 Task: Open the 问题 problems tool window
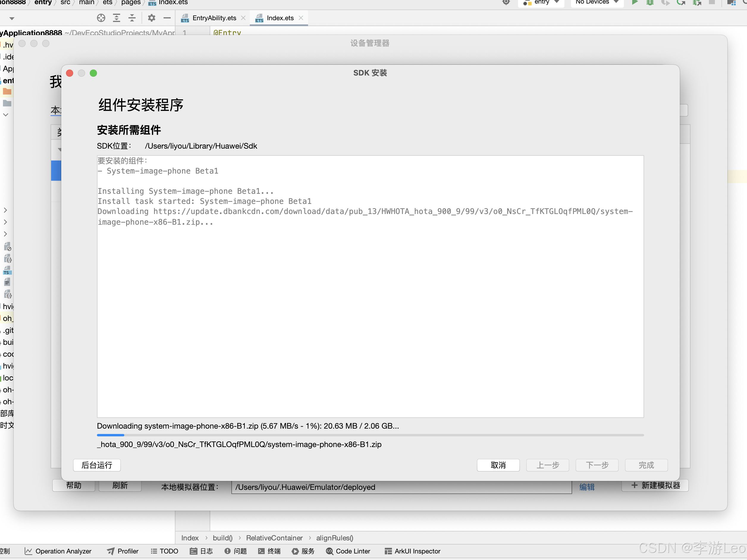coord(236,551)
